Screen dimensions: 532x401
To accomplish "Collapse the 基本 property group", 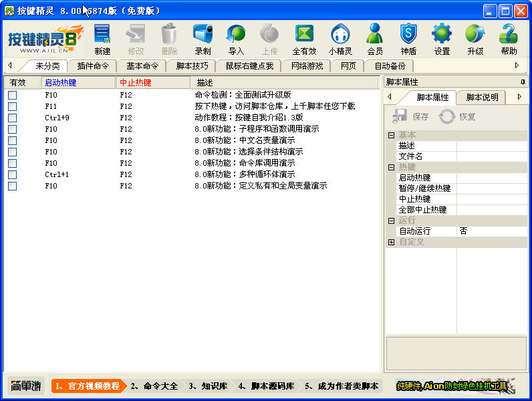I will 391,135.
